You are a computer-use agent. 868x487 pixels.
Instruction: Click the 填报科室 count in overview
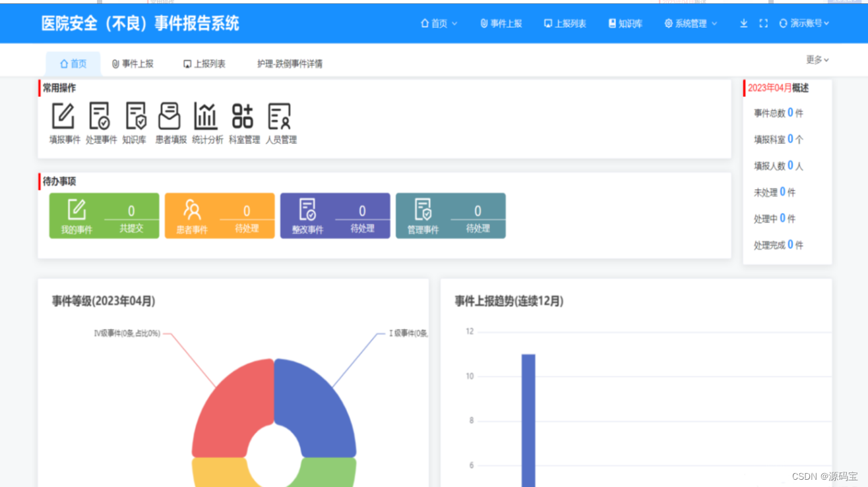tap(790, 139)
